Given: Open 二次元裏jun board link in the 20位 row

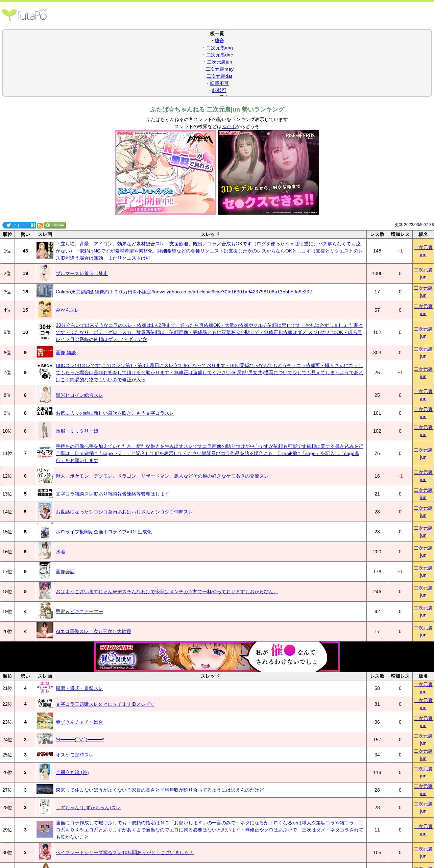Looking at the screenshot, I should tap(423, 631).
